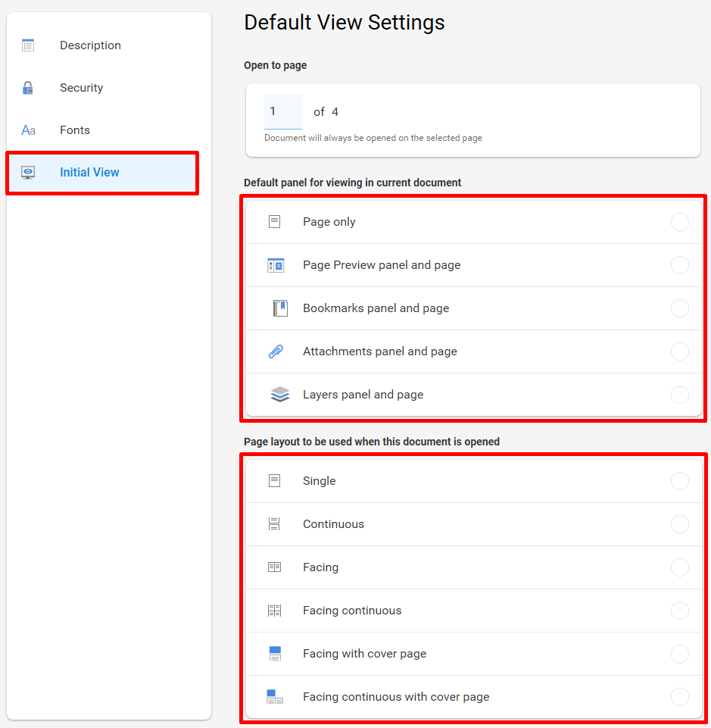The width and height of the screenshot is (711, 728).
Task: Click the Fonts 'Aa' icon
Action: click(x=28, y=130)
